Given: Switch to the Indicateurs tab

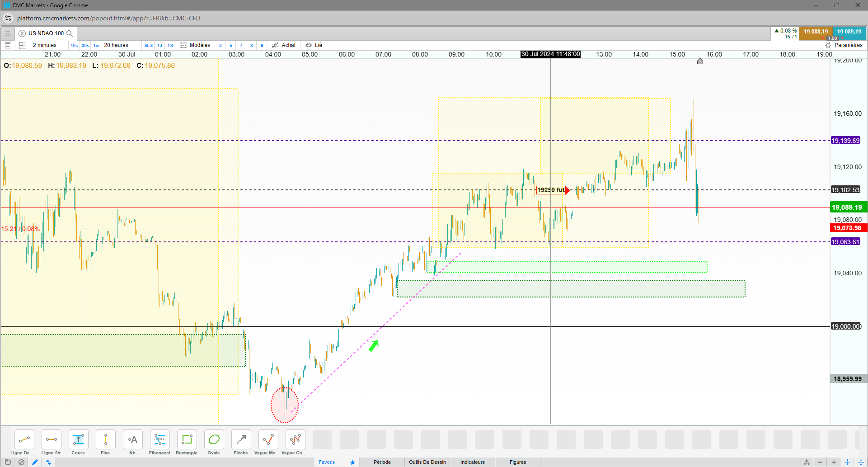Looking at the screenshot, I should 473,462.
